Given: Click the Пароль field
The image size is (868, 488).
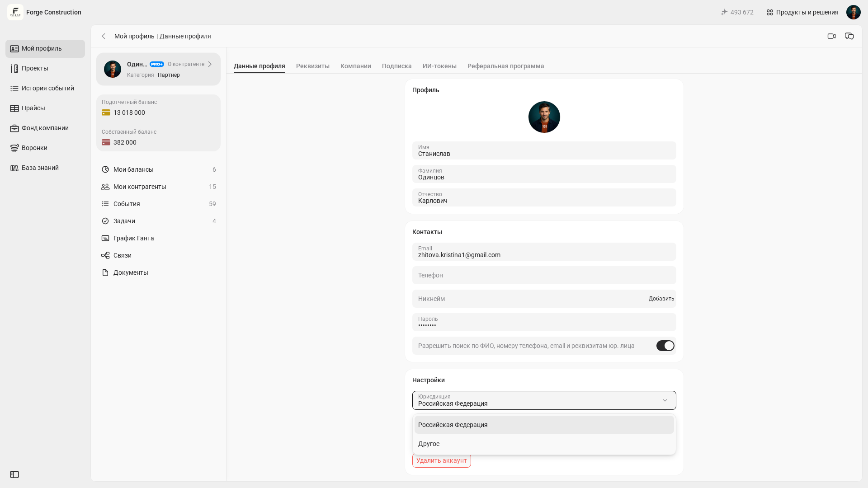Looking at the screenshot, I should tap(544, 322).
